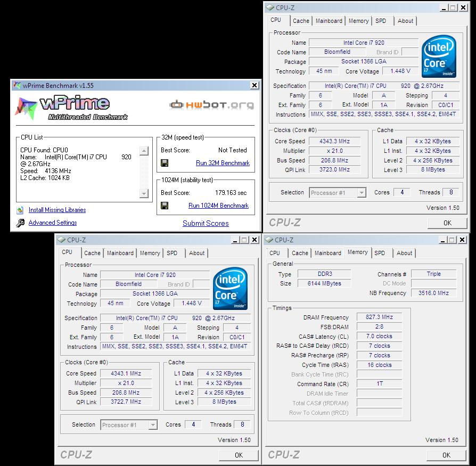476x466 pixels.
Task: Click the DRAM Frequency value 827.3 MHz
Action: pos(380,317)
